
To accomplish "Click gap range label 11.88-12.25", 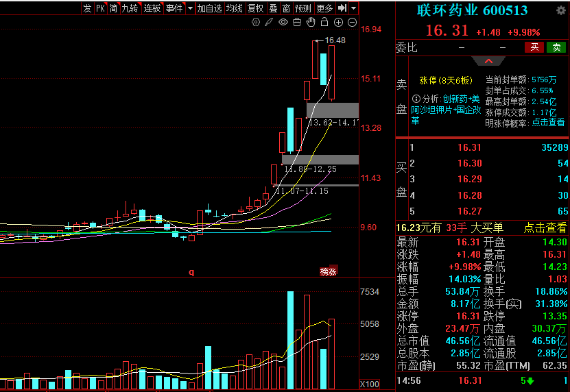I will [x=310, y=169].
